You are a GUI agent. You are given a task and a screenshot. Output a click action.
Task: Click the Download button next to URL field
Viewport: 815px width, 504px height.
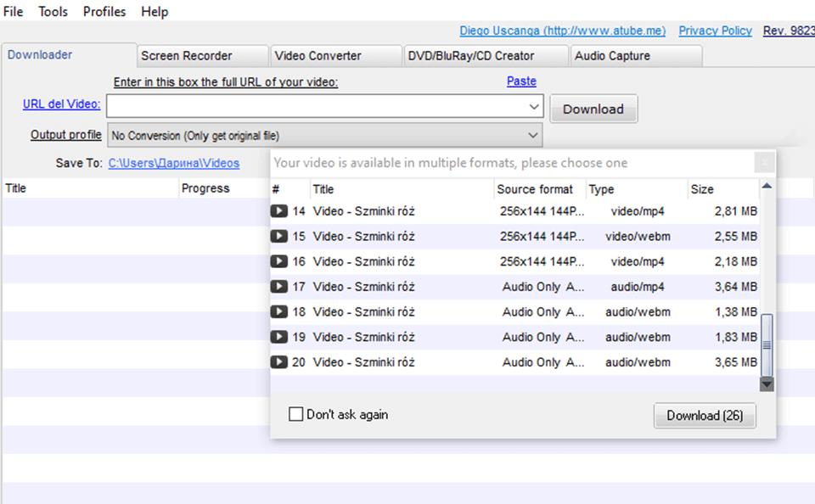(x=593, y=109)
